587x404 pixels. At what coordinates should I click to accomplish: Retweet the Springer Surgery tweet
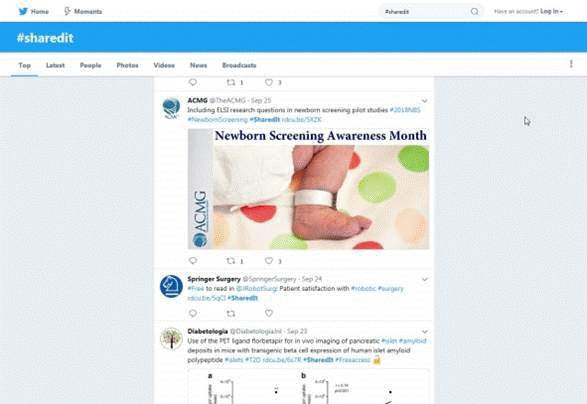click(x=231, y=313)
